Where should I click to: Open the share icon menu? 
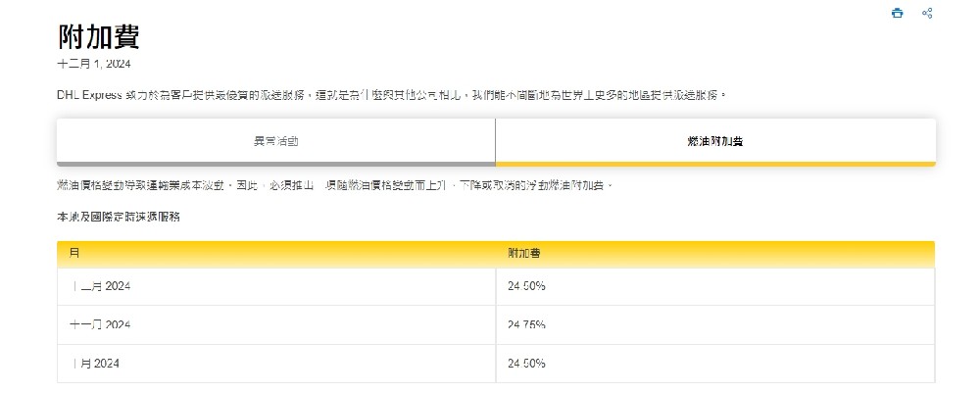(x=927, y=14)
